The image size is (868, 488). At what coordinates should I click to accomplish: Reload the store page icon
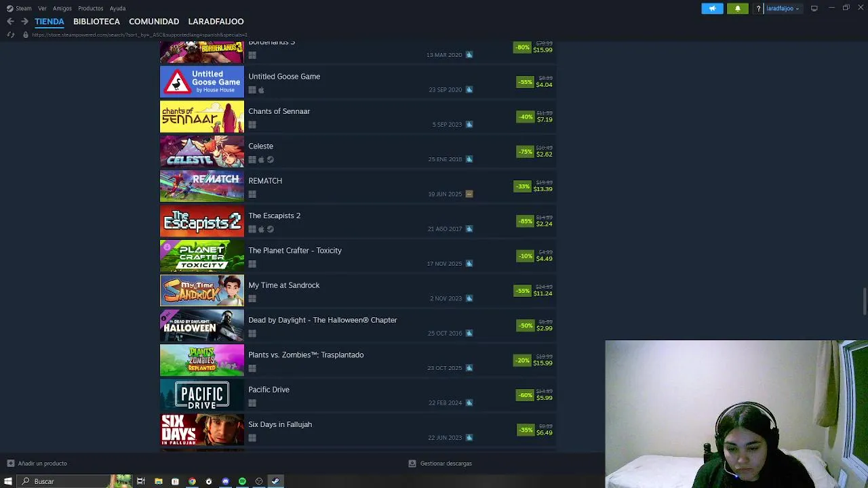coord(10,35)
